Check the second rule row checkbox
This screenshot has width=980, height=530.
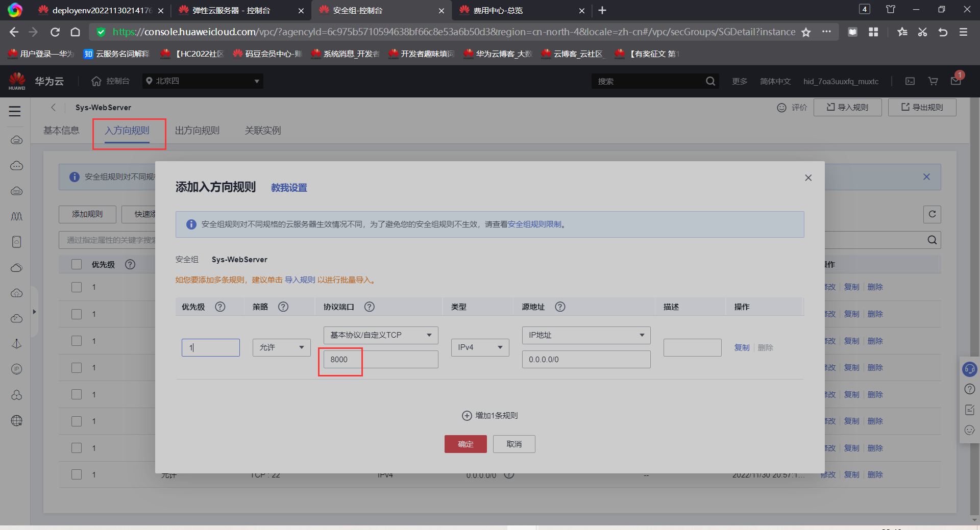click(x=77, y=314)
